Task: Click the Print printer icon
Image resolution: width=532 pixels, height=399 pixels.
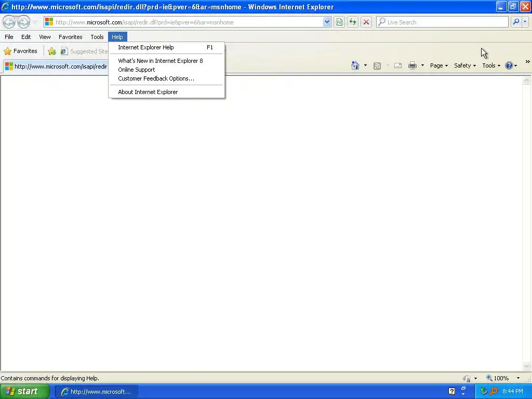Action: pyautogui.click(x=412, y=65)
